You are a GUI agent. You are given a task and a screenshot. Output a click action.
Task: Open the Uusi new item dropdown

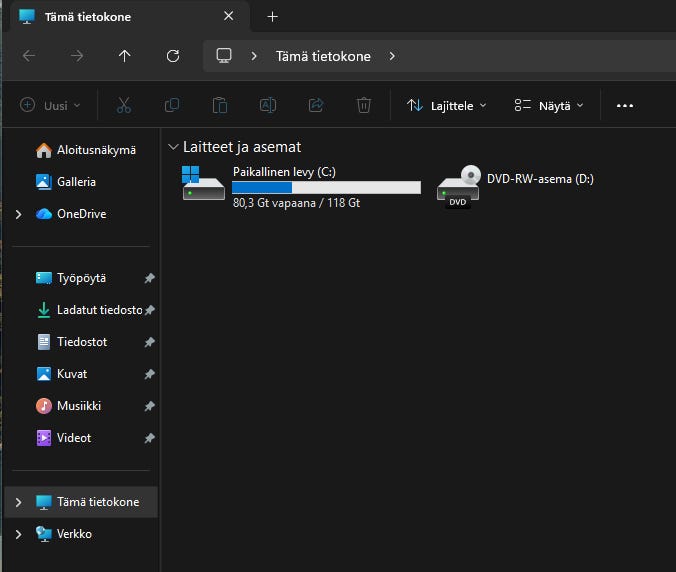(x=50, y=105)
